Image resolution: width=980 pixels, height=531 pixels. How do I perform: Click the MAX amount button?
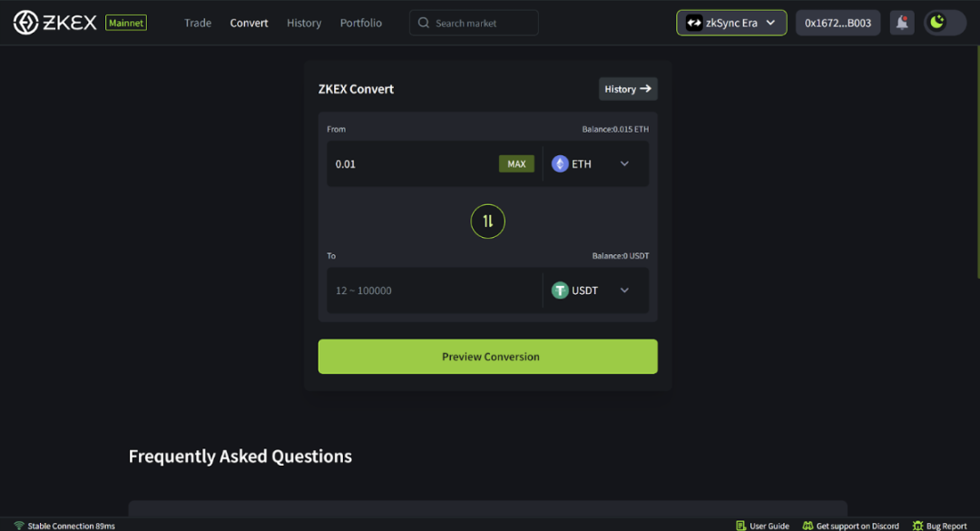tap(516, 164)
